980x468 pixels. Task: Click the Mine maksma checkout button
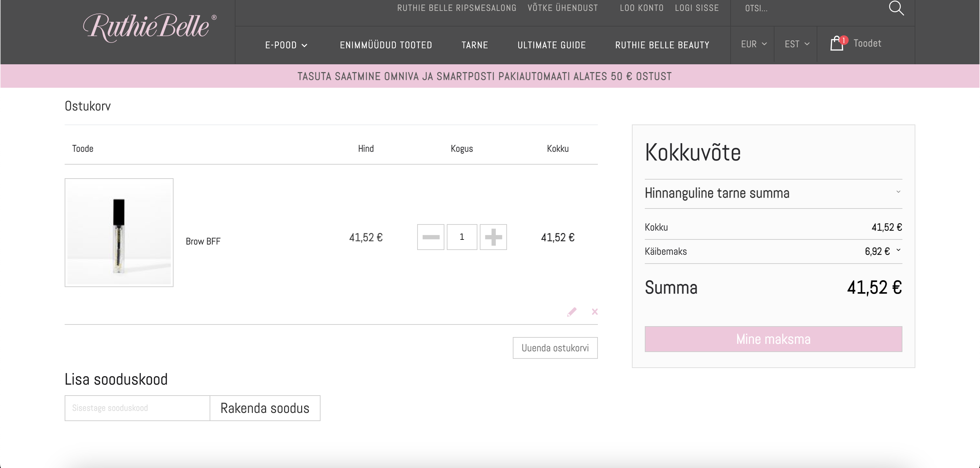[x=773, y=339]
